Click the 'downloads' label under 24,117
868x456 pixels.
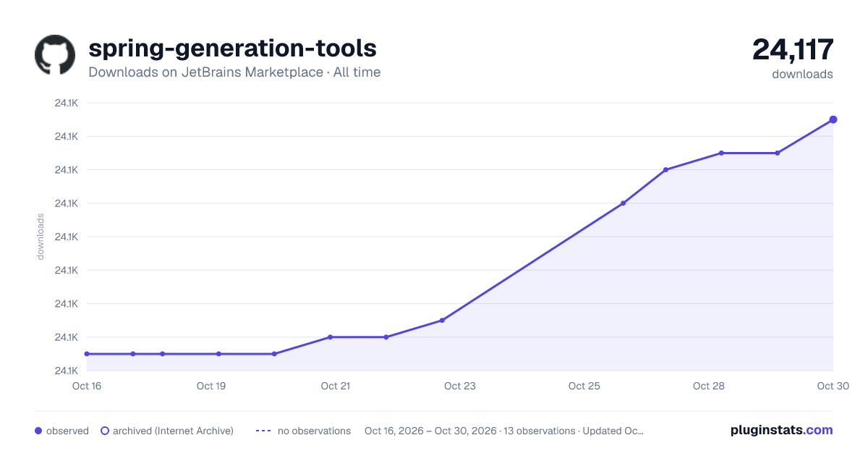tap(802, 74)
